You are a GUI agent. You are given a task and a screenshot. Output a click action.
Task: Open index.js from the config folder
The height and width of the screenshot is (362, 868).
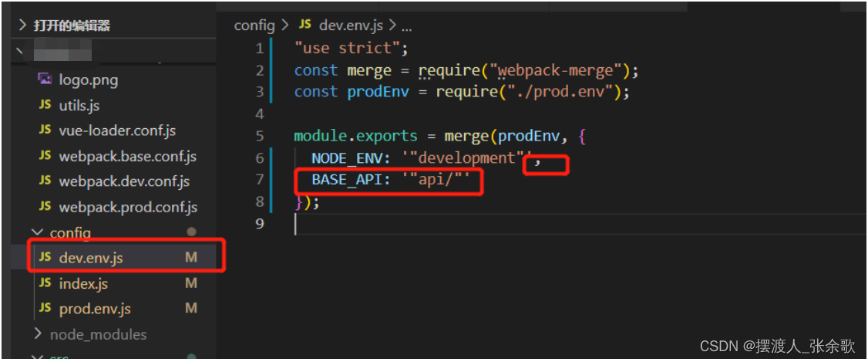pyautogui.click(x=83, y=284)
